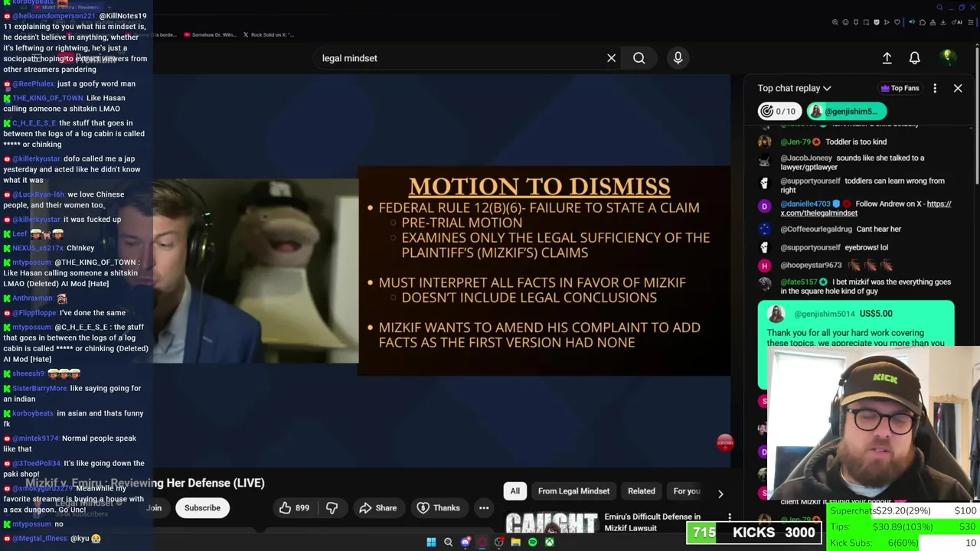This screenshot has height=551, width=980.
Task: Mute the tab using the speaker toolbar icon
Action: coord(912,22)
